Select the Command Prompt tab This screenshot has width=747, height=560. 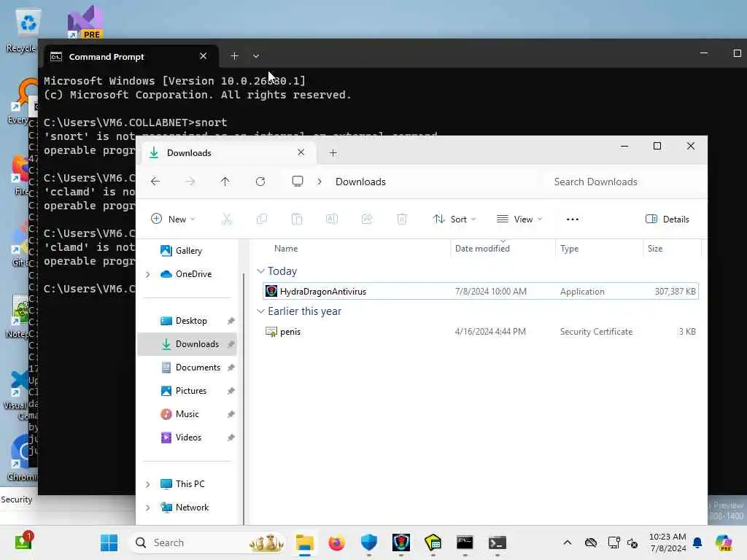[x=131, y=57]
